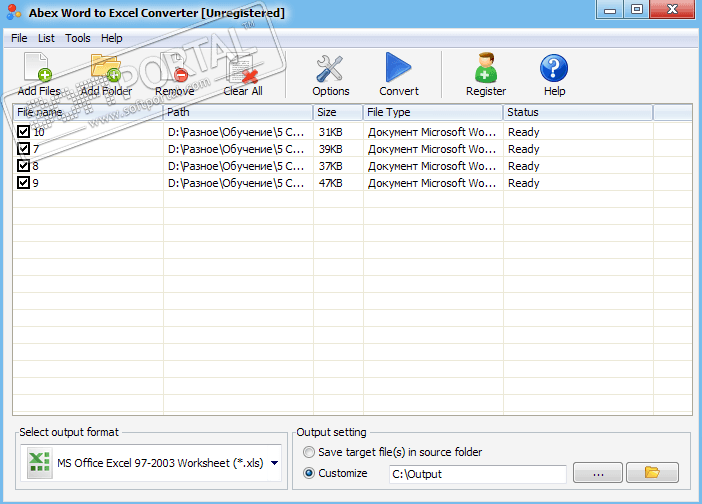This screenshot has height=504, width=702.
Task: Open the Help menu
Action: click(x=111, y=38)
